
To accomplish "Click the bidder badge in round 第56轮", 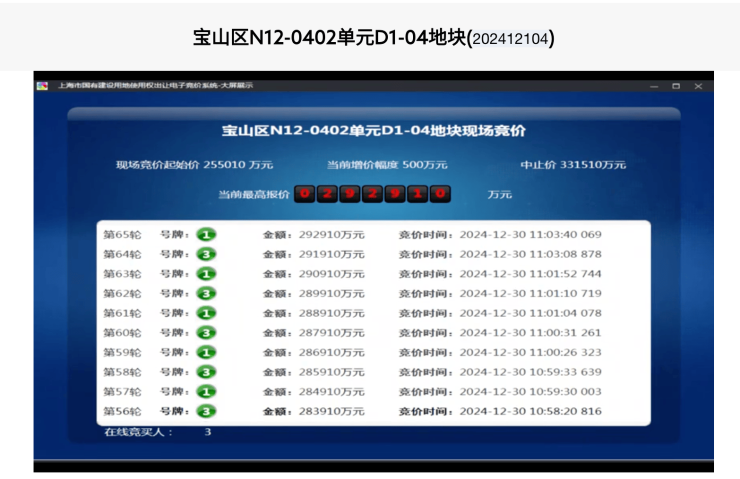I will point(206,411).
